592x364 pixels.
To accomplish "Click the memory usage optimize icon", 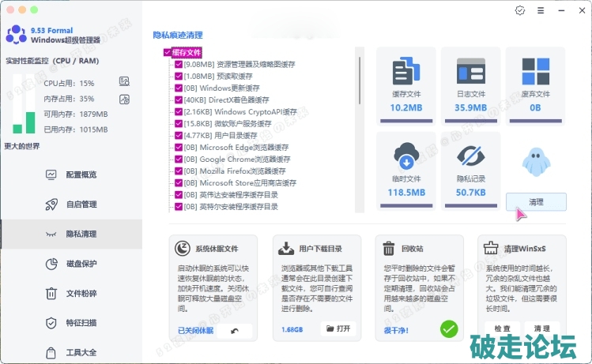I will click(x=124, y=99).
